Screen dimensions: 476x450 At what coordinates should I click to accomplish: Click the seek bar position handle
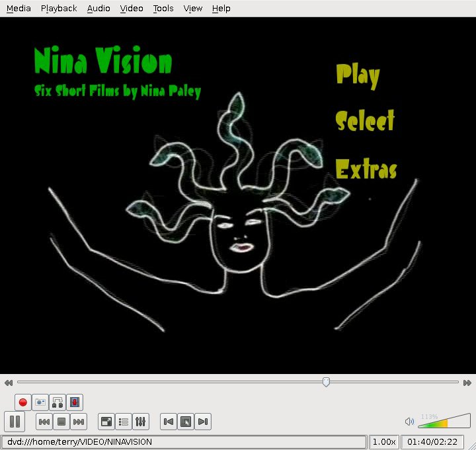(x=326, y=383)
